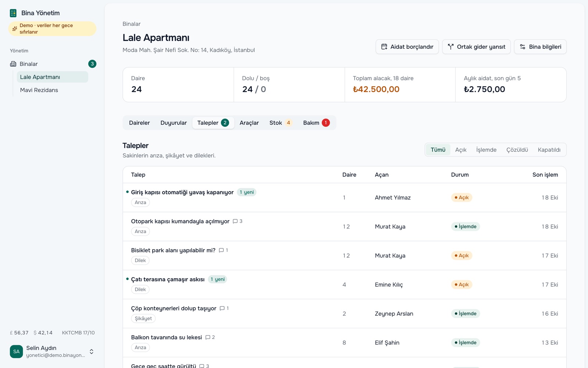Click the comment icon on Otopark kapısı request

coord(235,222)
